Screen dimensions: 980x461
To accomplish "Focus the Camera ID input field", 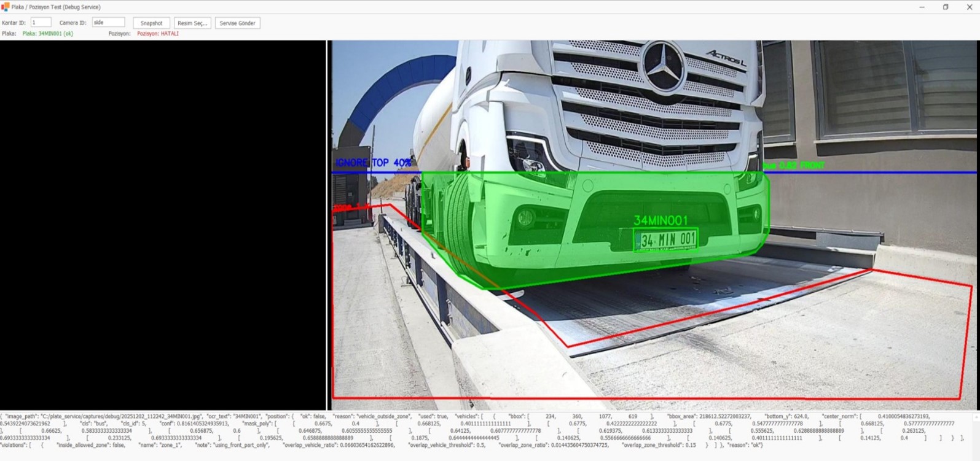I will pyautogui.click(x=108, y=23).
